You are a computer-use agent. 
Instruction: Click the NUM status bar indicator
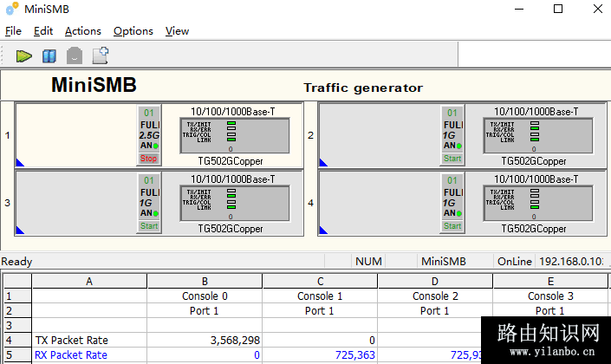point(368,262)
